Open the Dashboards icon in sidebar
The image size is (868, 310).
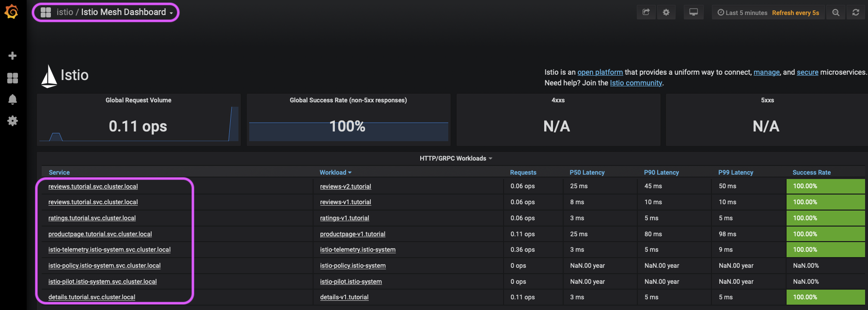pyautogui.click(x=13, y=78)
